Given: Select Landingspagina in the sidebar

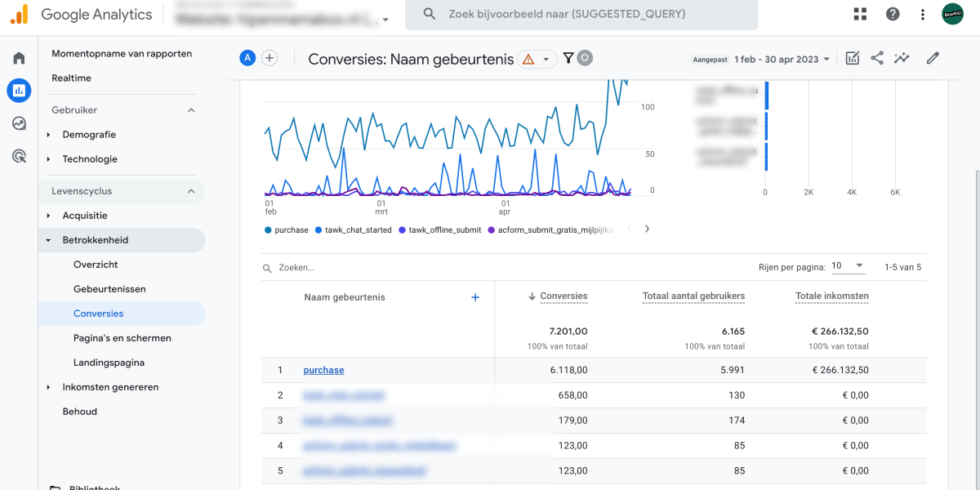Looking at the screenshot, I should click(109, 363).
